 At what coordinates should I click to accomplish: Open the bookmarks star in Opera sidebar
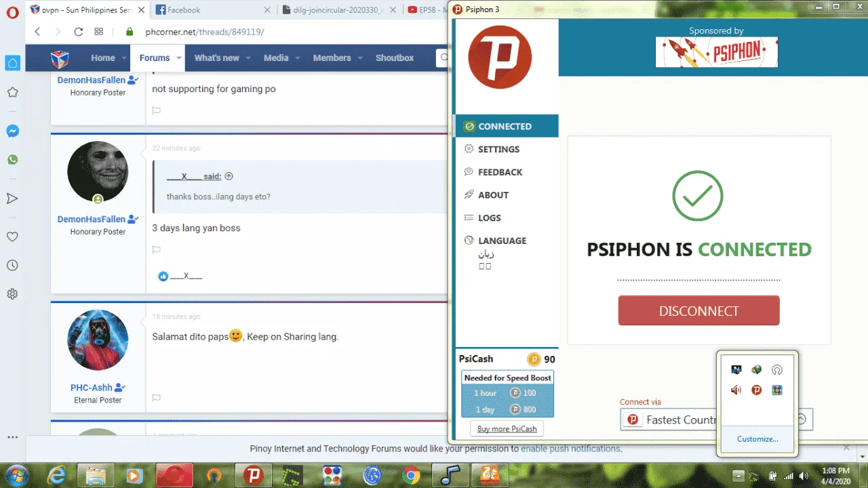[x=12, y=93]
